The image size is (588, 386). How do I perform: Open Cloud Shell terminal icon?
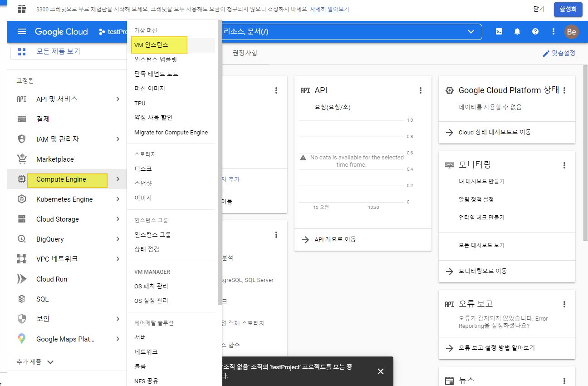pyautogui.click(x=499, y=31)
